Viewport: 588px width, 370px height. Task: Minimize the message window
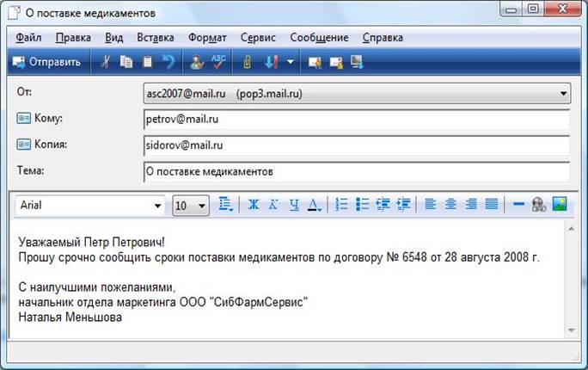511,9
